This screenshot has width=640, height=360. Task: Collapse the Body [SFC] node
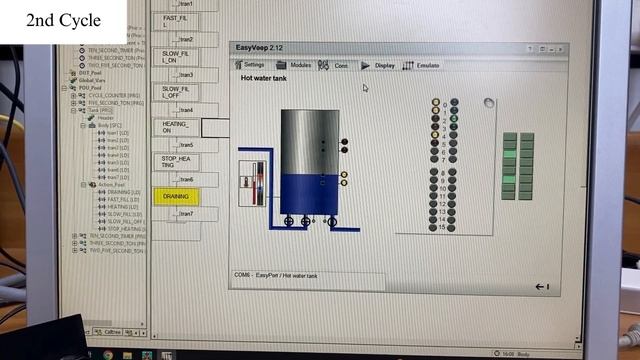pos(83,126)
